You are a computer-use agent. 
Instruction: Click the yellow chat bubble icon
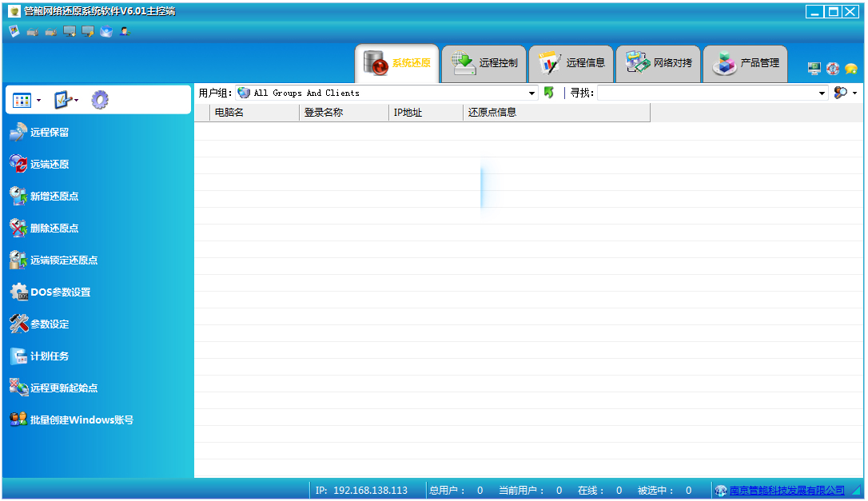click(x=851, y=69)
